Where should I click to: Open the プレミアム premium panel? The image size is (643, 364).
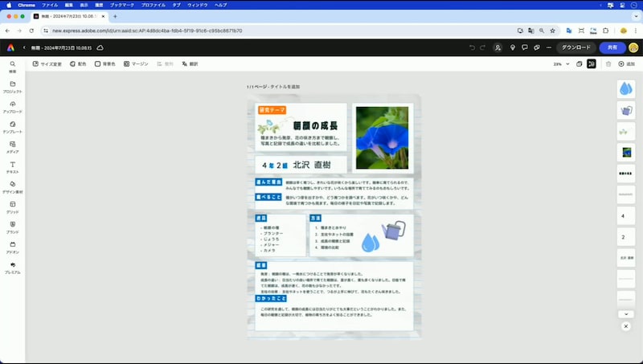(12, 268)
